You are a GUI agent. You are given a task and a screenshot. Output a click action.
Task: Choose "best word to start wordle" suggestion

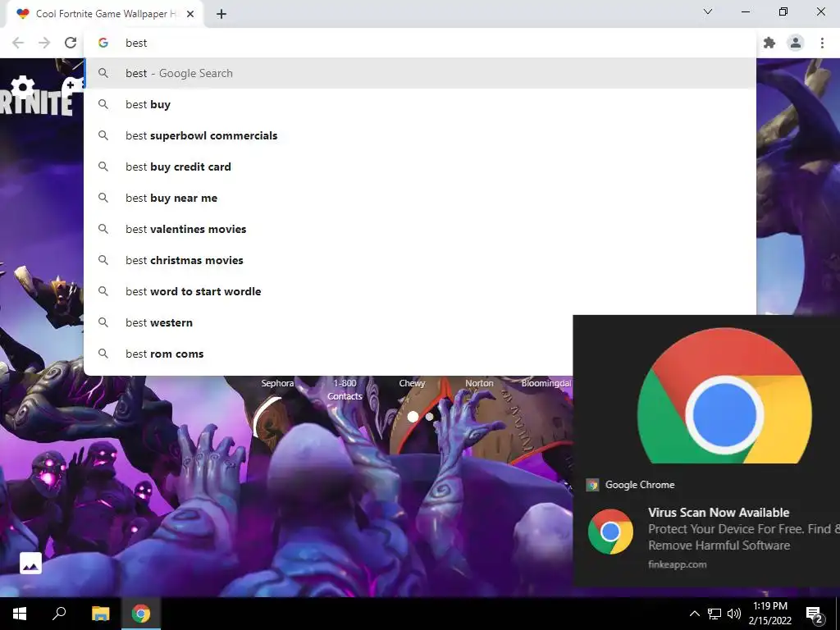[420, 291]
